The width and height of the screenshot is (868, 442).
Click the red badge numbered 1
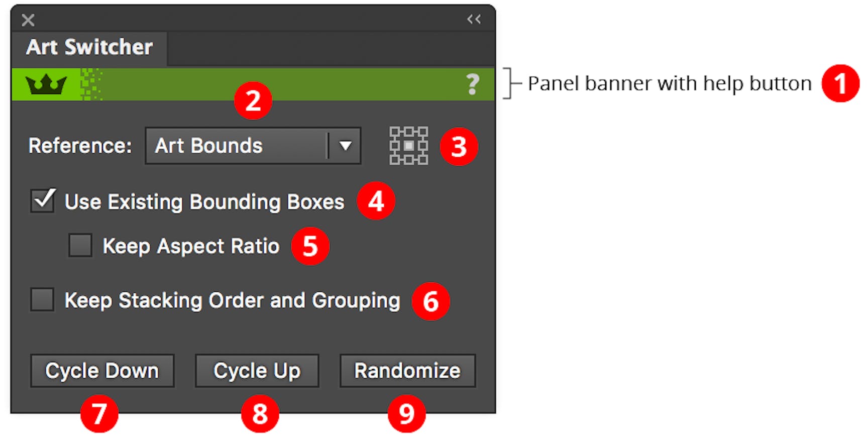click(841, 84)
